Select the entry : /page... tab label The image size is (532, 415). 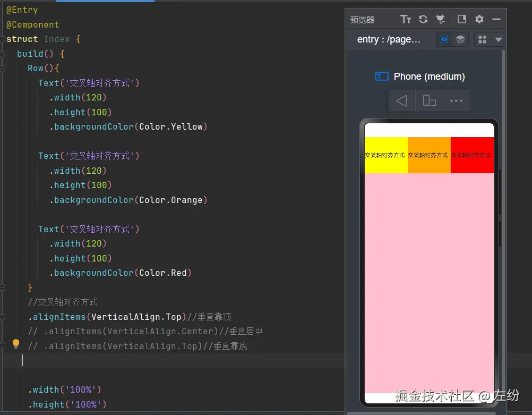coord(389,39)
